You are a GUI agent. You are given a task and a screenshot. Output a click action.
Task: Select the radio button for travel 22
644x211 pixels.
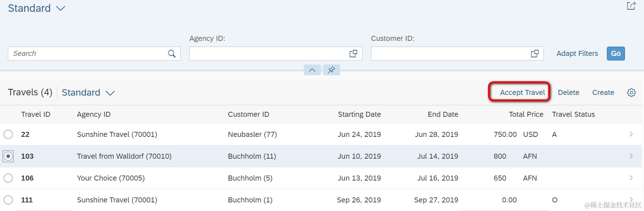coord(8,134)
